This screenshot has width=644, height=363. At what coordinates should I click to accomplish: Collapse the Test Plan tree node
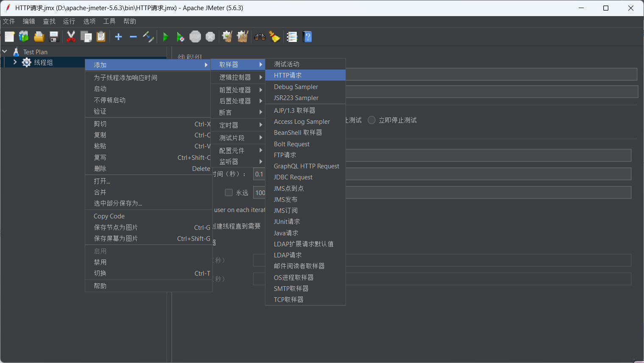5,51
